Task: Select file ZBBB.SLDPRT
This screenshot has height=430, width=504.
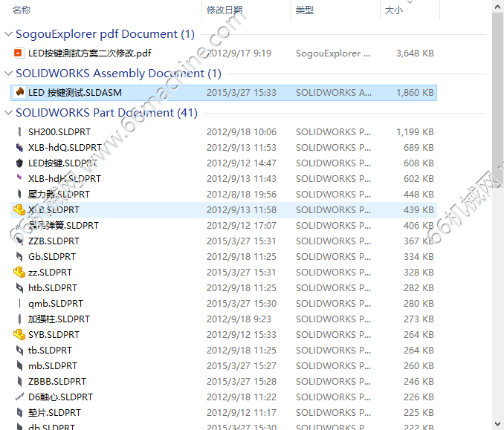Action: (57, 381)
